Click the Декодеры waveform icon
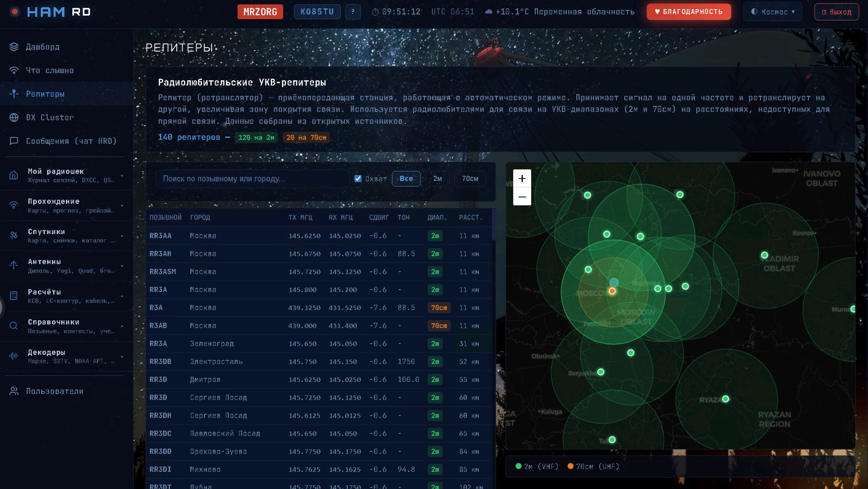This screenshot has height=489, width=868. pos(14,356)
